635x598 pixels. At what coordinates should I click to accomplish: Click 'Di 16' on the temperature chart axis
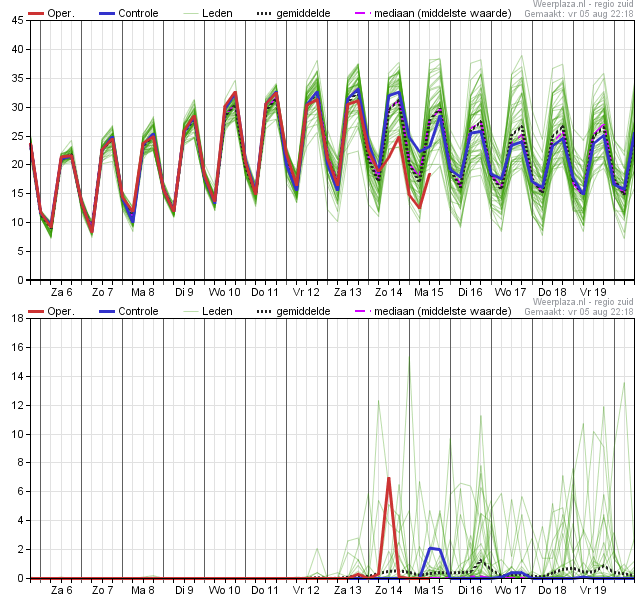(x=470, y=292)
